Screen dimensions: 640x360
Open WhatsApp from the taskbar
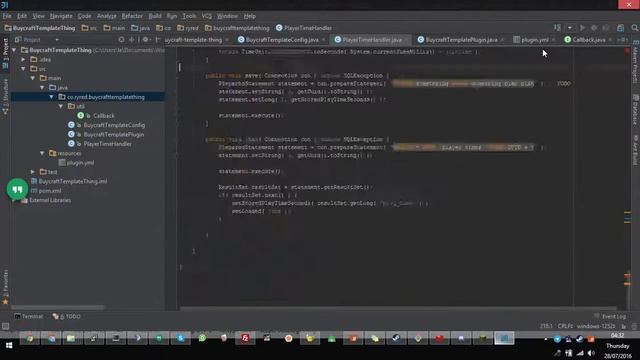point(202,338)
